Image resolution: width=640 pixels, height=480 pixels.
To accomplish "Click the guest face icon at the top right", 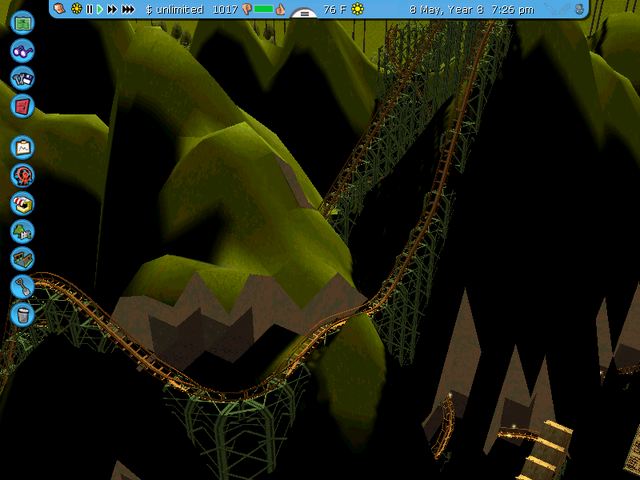I will pyautogui.click(x=579, y=9).
